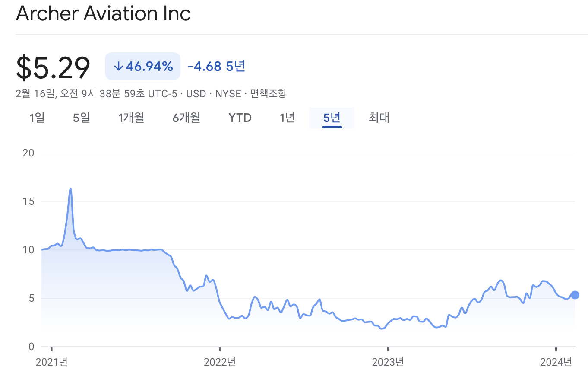Select the 6개월 chart period
Image resolution: width=588 pixels, height=370 pixels.
186,118
